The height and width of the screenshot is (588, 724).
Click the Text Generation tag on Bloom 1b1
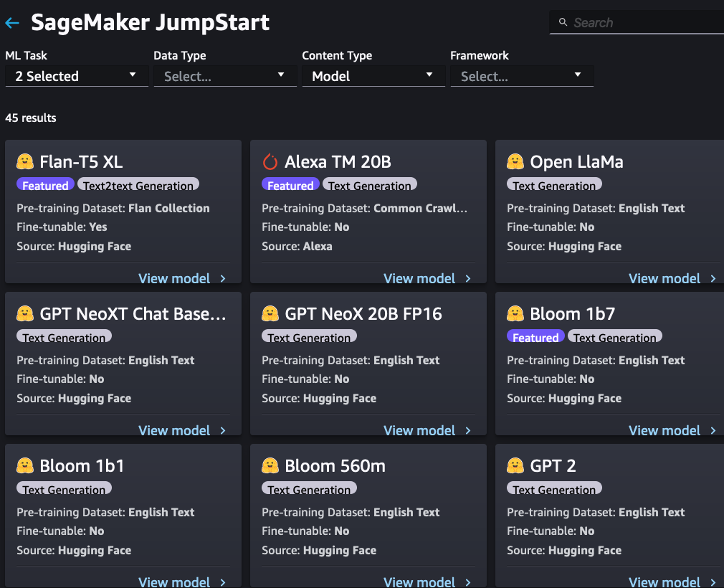(65, 488)
